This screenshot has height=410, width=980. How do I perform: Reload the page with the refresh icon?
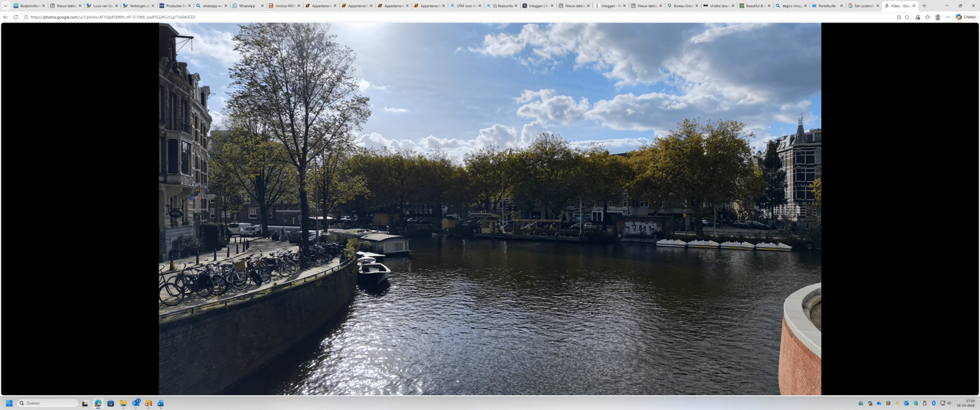pyautogui.click(x=16, y=17)
